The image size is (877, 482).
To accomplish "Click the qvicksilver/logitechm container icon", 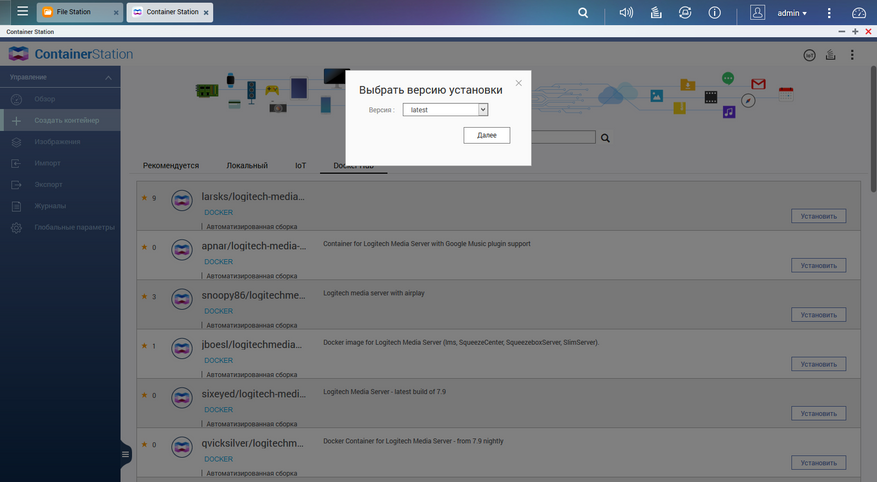I will 182,447.
